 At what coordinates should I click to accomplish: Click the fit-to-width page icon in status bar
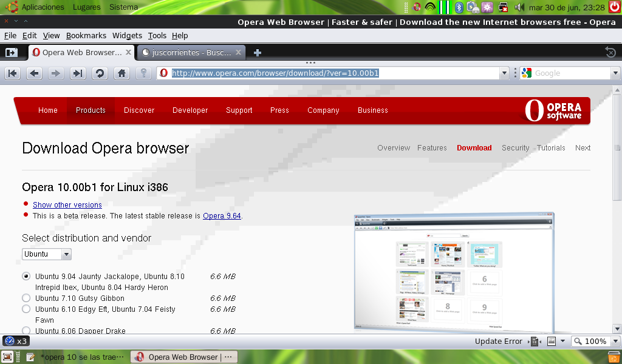pyautogui.click(x=535, y=341)
